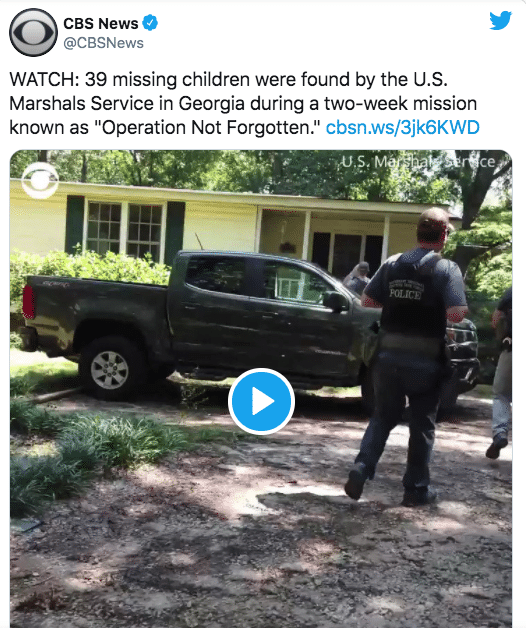Screen dimensions: 526x628
Task: Click the officer's head in the video
Action: pos(433,227)
